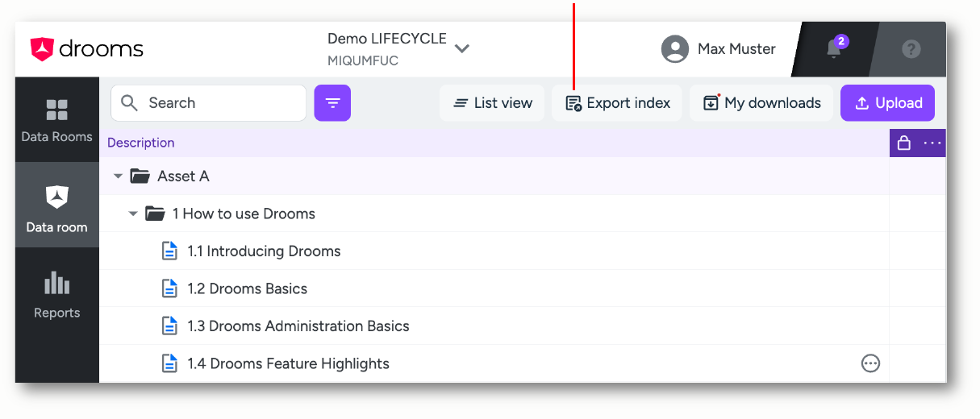Click the drooms logo
Screen dimensions: 980x419
coord(87,49)
